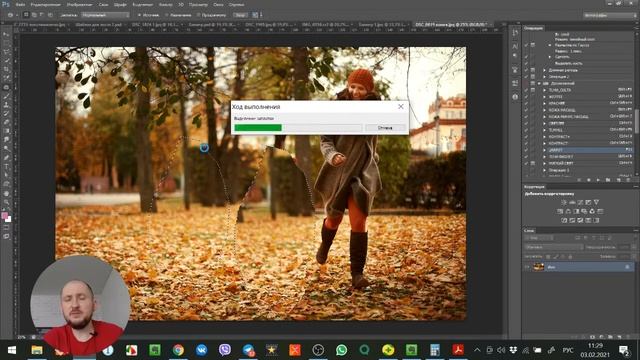
Task: Add an Invert adjustment layer
Action: pyautogui.click(x=564, y=220)
